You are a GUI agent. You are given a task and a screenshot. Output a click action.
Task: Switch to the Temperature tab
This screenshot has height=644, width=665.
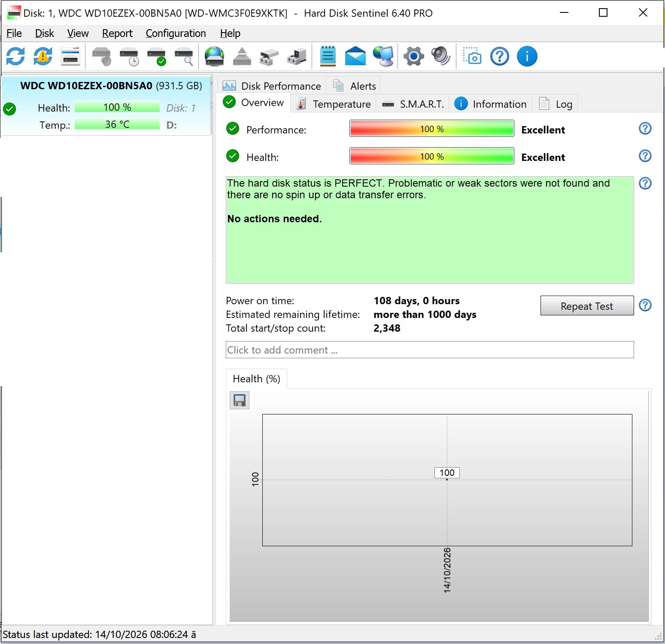coord(334,104)
